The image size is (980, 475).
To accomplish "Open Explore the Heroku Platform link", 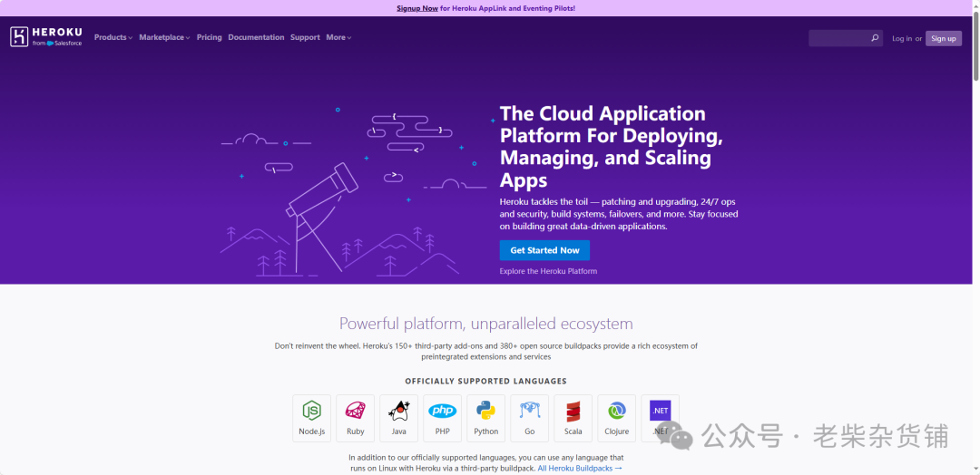I will (548, 271).
